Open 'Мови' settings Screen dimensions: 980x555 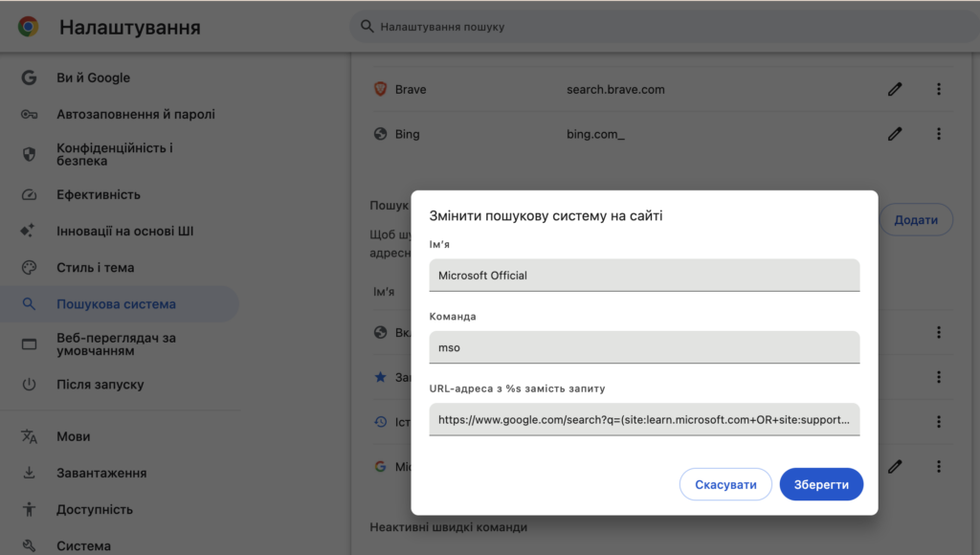[x=73, y=436]
